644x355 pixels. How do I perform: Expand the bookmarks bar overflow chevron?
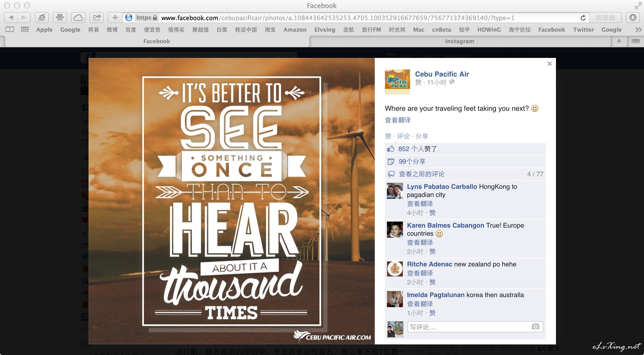tap(638, 30)
